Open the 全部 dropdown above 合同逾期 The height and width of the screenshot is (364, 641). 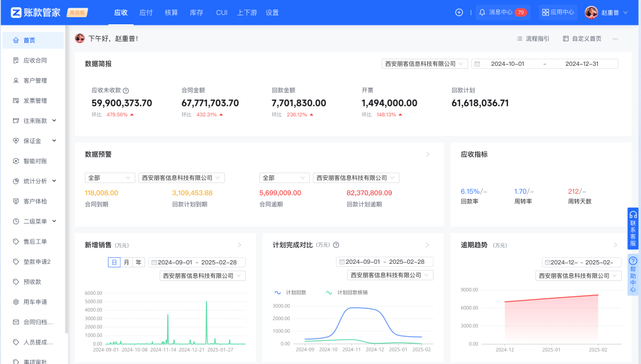click(284, 178)
